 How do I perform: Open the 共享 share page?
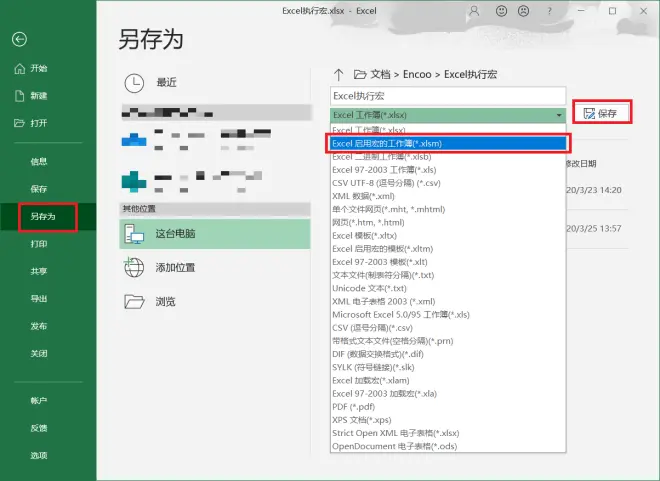point(39,271)
